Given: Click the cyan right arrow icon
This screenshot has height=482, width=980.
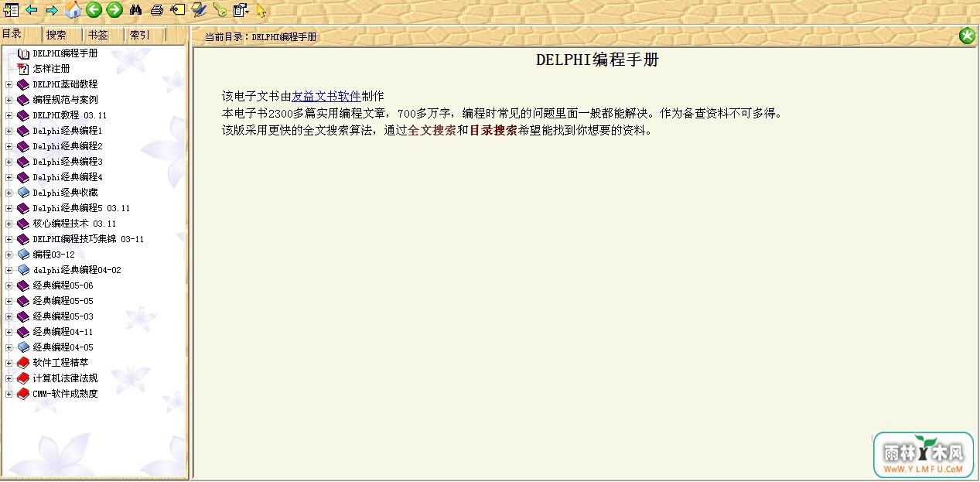Looking at the screenshot, I should (x=52, y=10).
